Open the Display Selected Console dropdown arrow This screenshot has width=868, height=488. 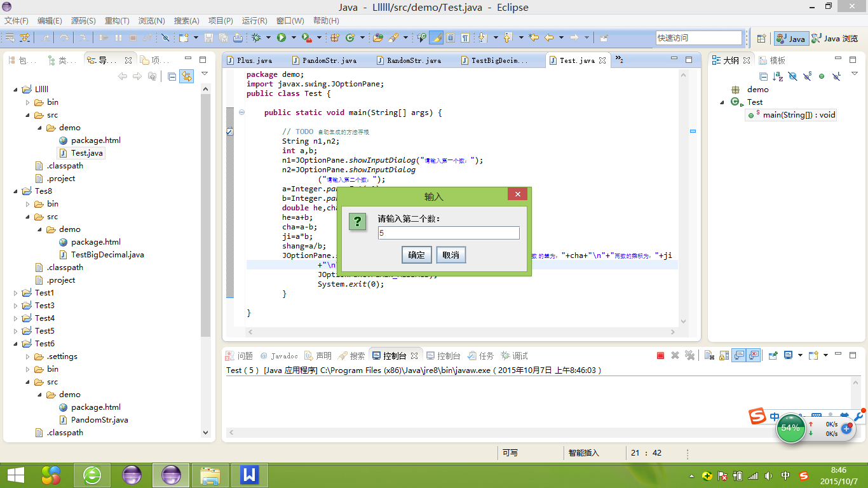tap(800, 355)
